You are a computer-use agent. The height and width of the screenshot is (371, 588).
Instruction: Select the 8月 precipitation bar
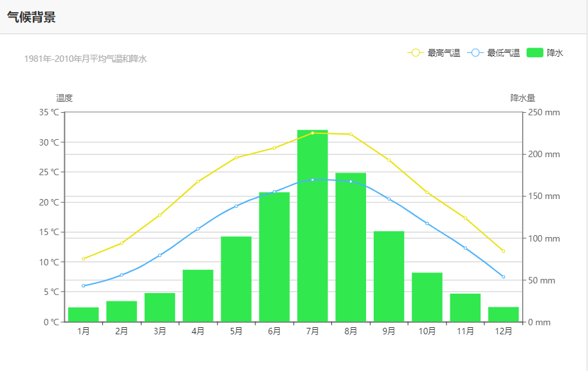[x=351, y=247]
